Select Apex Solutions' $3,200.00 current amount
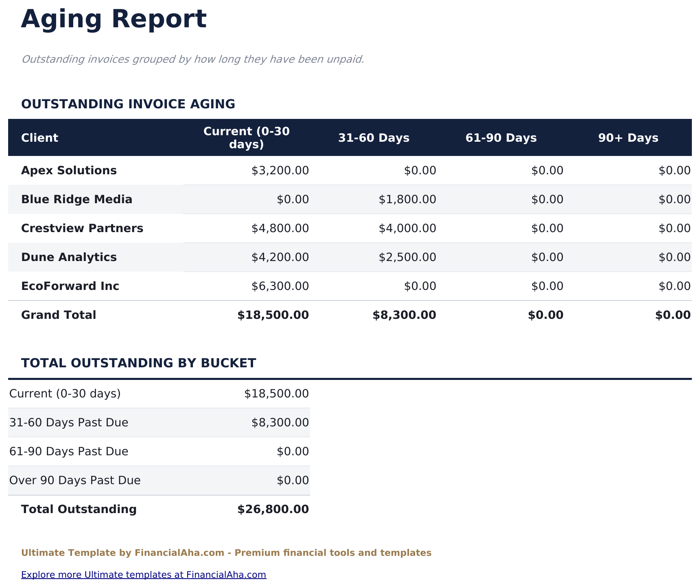The image size is (700, 588). (x=280, y=170)
